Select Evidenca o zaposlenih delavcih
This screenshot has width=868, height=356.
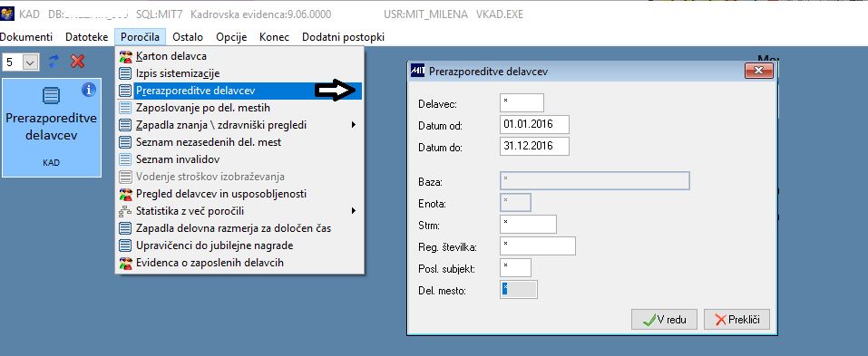point(239,263)
